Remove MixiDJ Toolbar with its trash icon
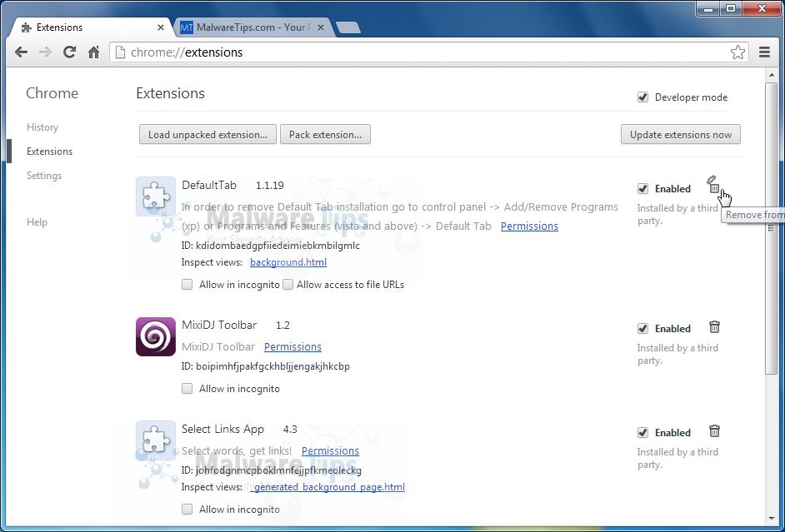The height and width of the screenshot is (532, 785). click(x=714, y=327)
